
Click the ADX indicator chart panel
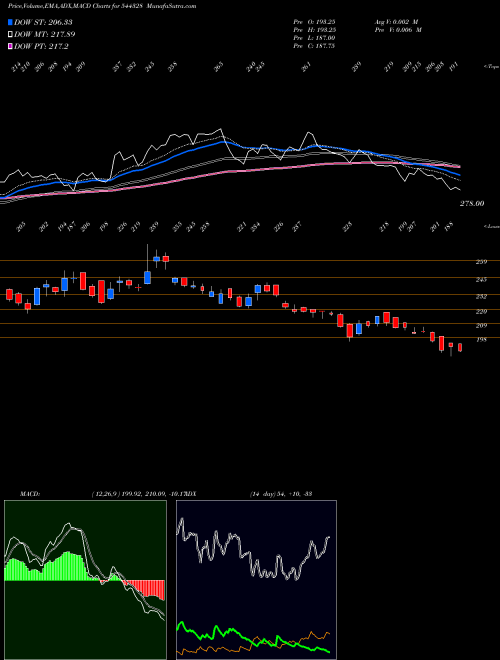point(256,580)
